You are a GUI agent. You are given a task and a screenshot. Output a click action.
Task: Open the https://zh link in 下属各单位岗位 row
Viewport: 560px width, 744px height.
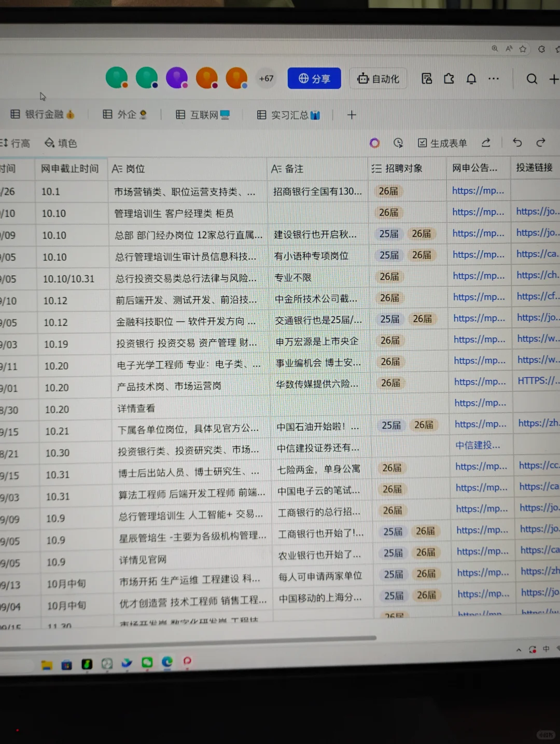539,423
